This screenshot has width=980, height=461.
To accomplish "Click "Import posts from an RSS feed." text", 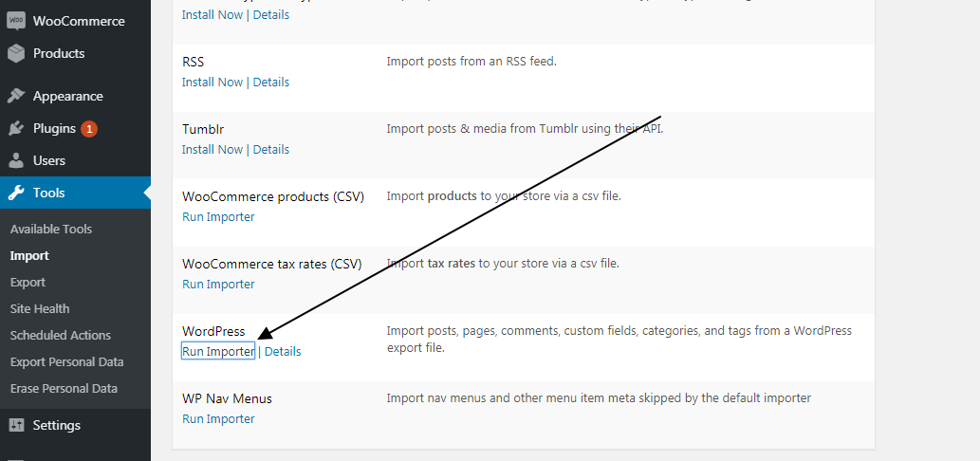I will tap(472, 62).
